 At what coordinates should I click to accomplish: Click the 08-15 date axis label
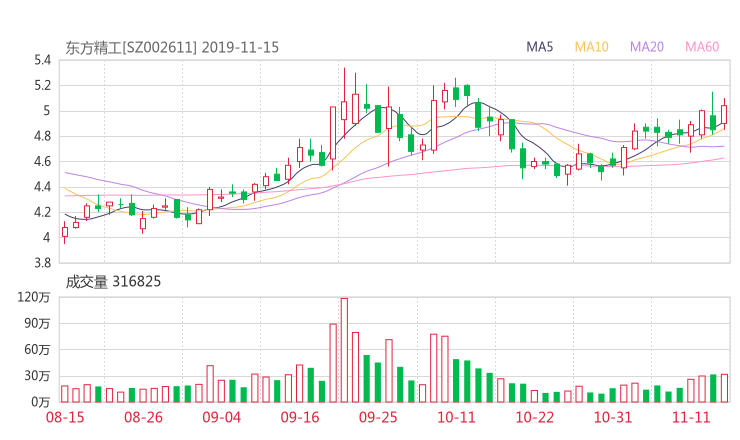click(x=65, y=417)
